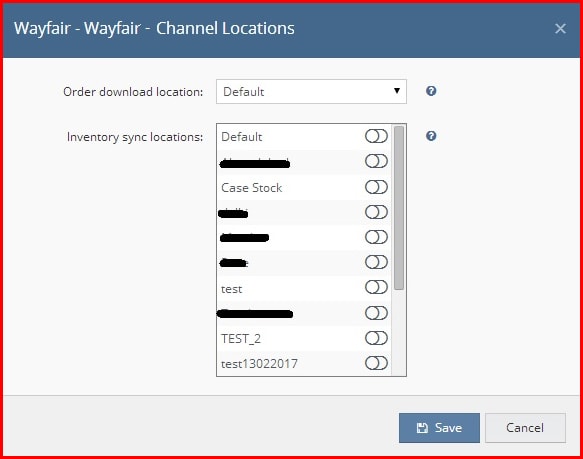Toggle the redacted location below Default
Screen dimensions: 583x459
tap(376, 161)
